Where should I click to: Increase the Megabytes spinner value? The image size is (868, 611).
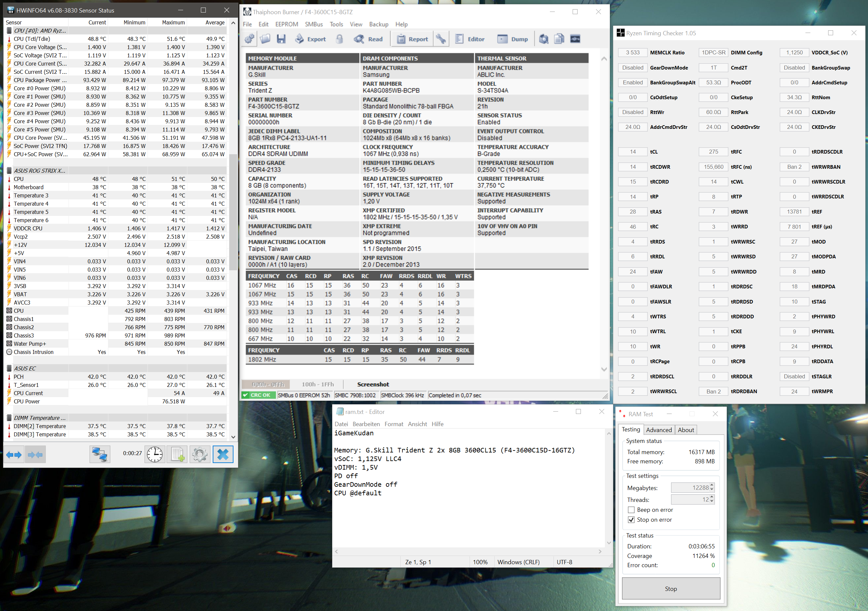click(x=712, y=485)
